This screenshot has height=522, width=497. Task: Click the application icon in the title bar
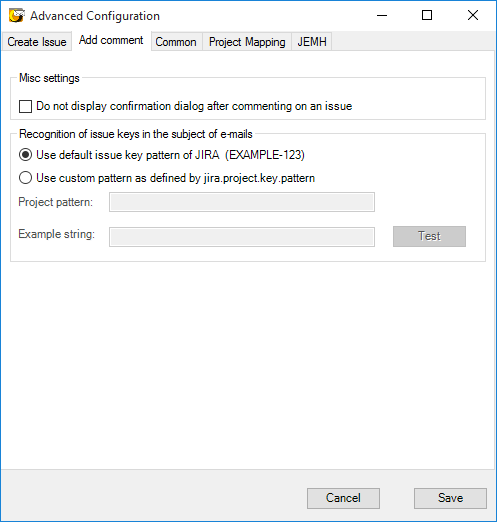16,15
